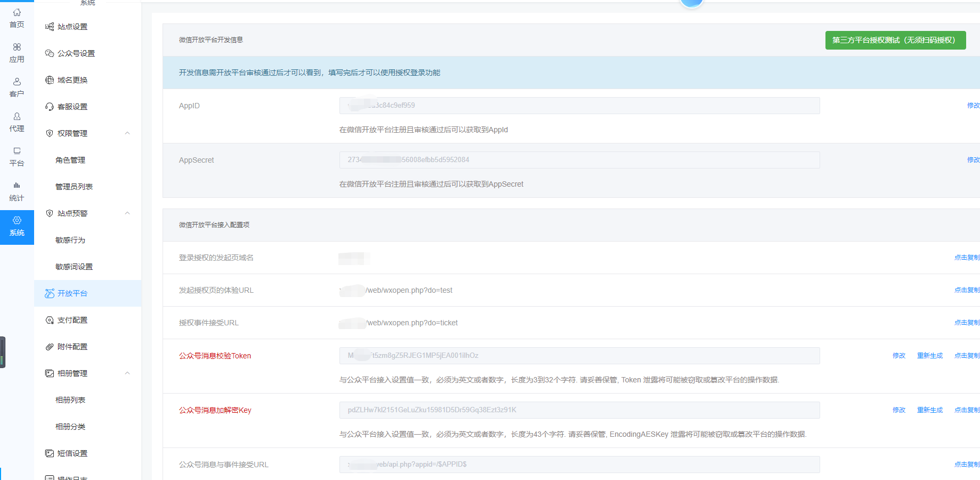Viewport: 980px width, 480px height.
Task: Click the 站点设置 site settings icon
Action: click(50, 27)
